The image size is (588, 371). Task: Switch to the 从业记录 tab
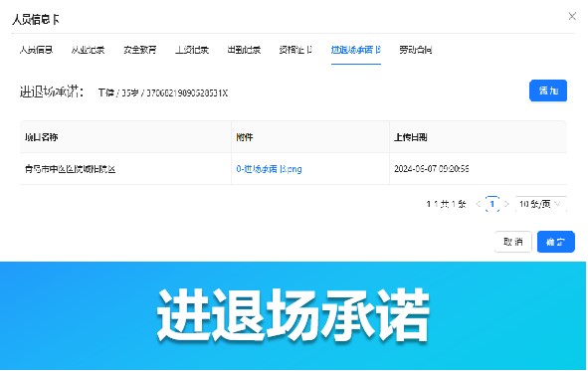coord(88,50)
